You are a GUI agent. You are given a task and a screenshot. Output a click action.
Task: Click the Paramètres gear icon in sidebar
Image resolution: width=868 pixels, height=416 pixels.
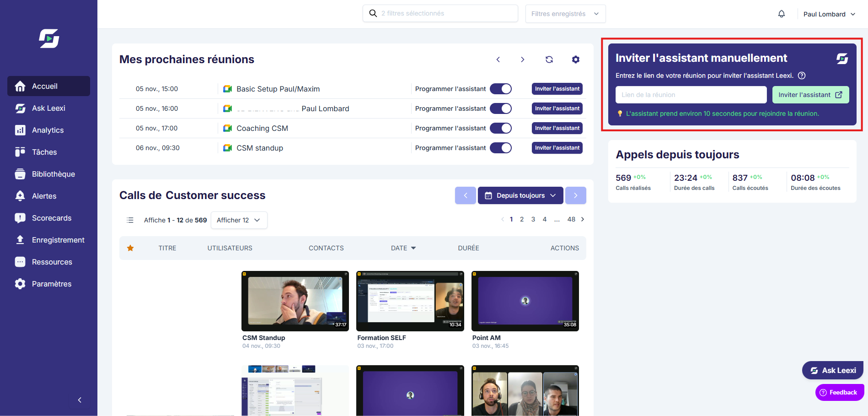20,284
